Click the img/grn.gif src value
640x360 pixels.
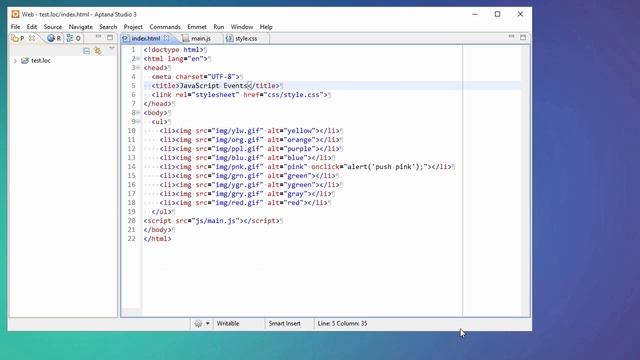click(238, 176)
